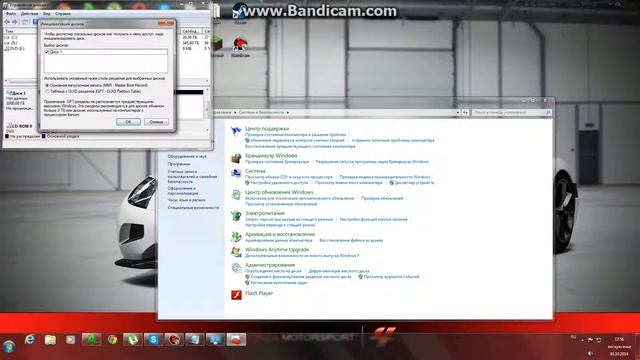Image resolution: width=640 pixels, height=360 pixels.
Task: Launch Internet Explorer from the taskbar
Action: (x=30, y=339)
